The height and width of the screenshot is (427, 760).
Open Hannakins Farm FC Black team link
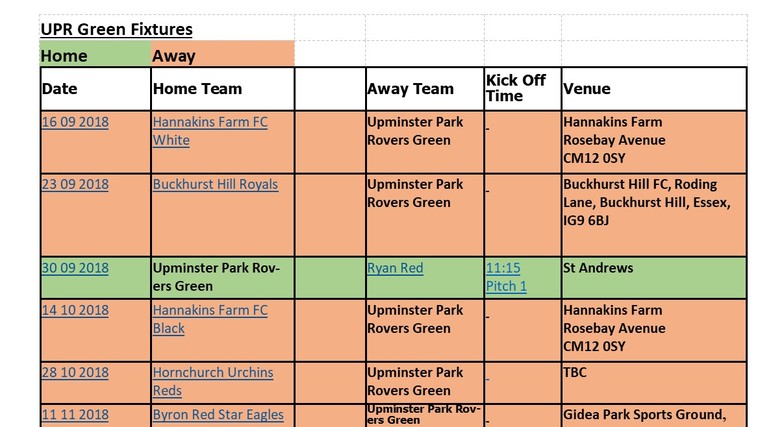point(210,319)
